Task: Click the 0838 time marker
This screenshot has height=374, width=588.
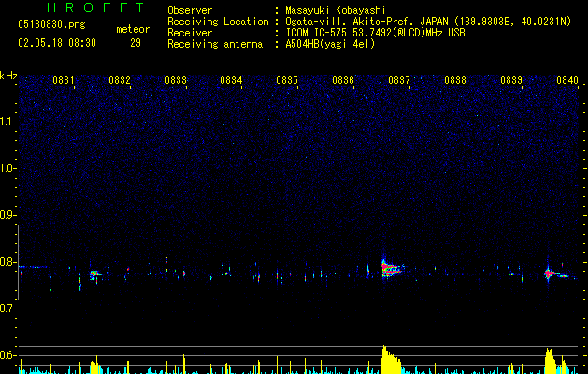Action: [455, 80]
